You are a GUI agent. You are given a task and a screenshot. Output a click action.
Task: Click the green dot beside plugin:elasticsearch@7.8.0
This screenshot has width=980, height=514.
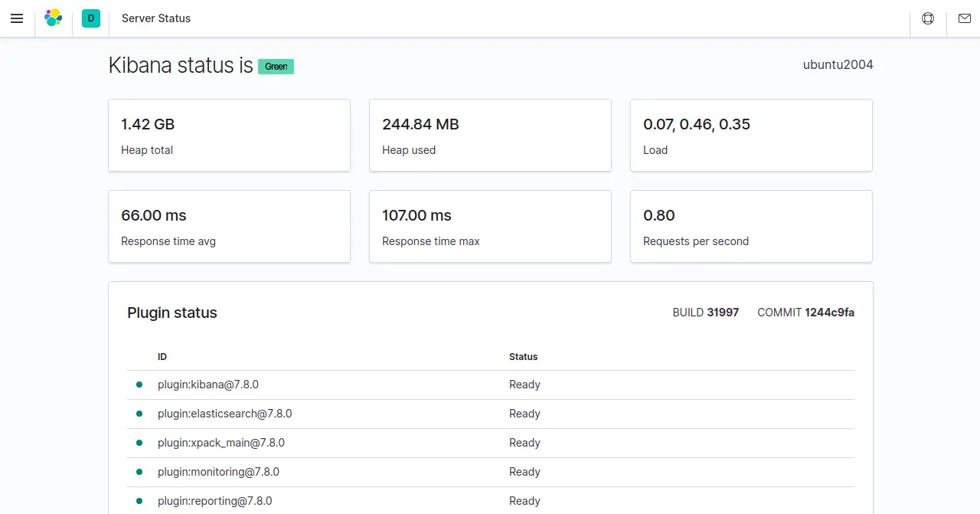139,414
